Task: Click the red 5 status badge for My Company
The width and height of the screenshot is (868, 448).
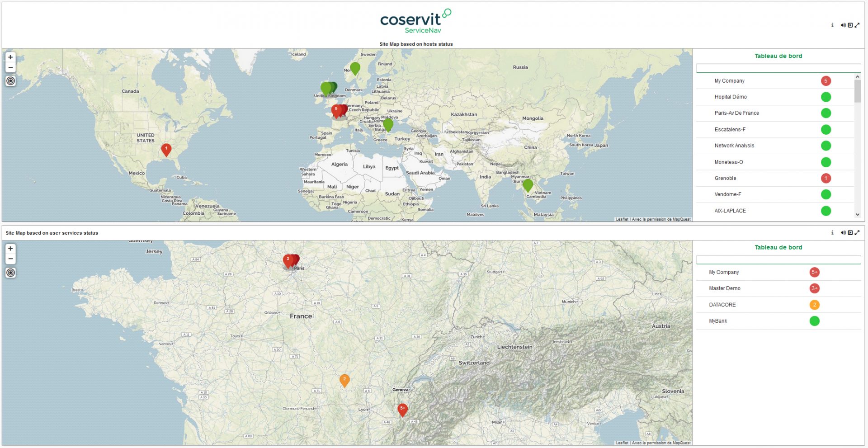Action: [x=826, y=81]
